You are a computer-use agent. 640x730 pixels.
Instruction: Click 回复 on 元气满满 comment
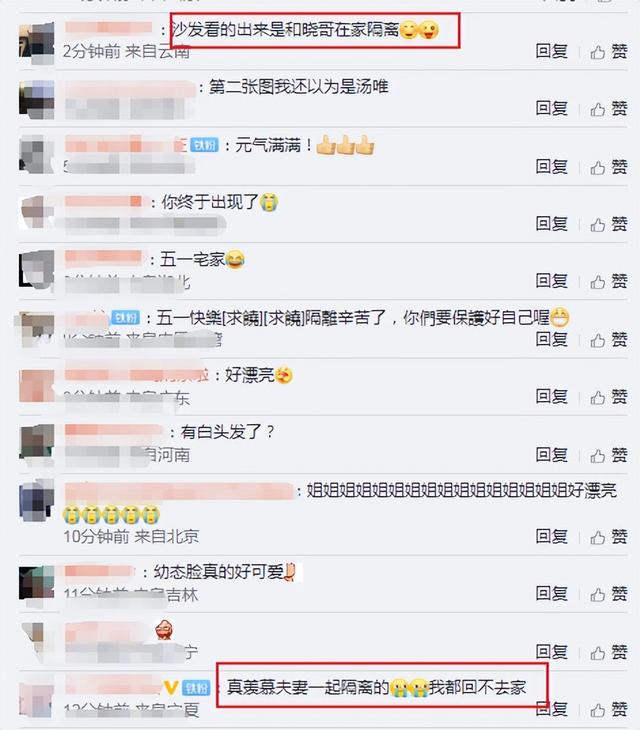552,166
